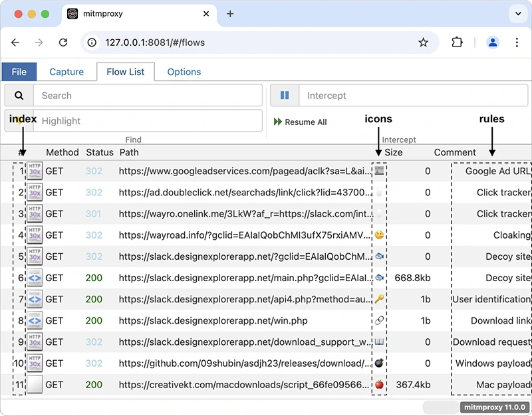Image resolution: width=532 pixels, height=416 pixels.
Task: Switch to the Capture tab
Action: point(66,72)
